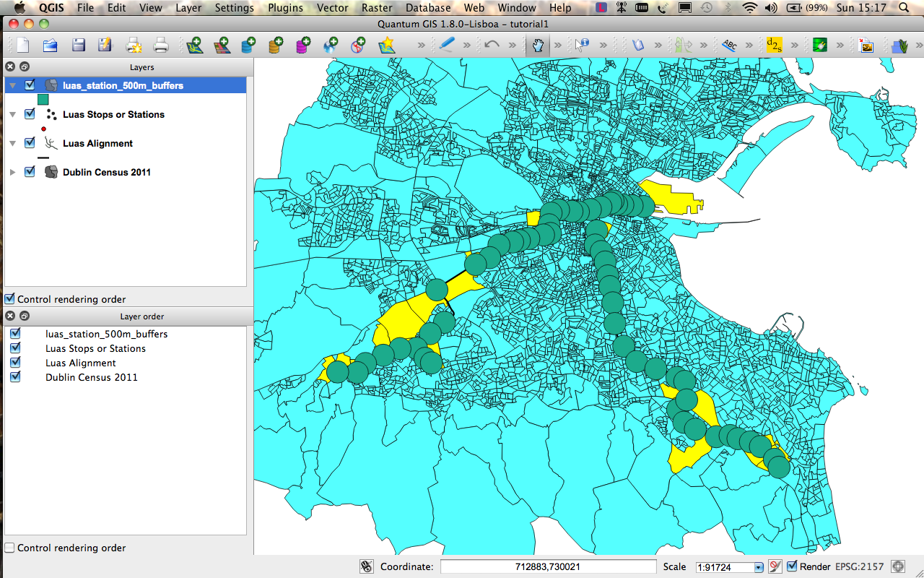The width and height of the screenshot is (924, 578).
Task: Toggle Dublin Census 2011 in Layer order panel
Action: click(15, 377)
